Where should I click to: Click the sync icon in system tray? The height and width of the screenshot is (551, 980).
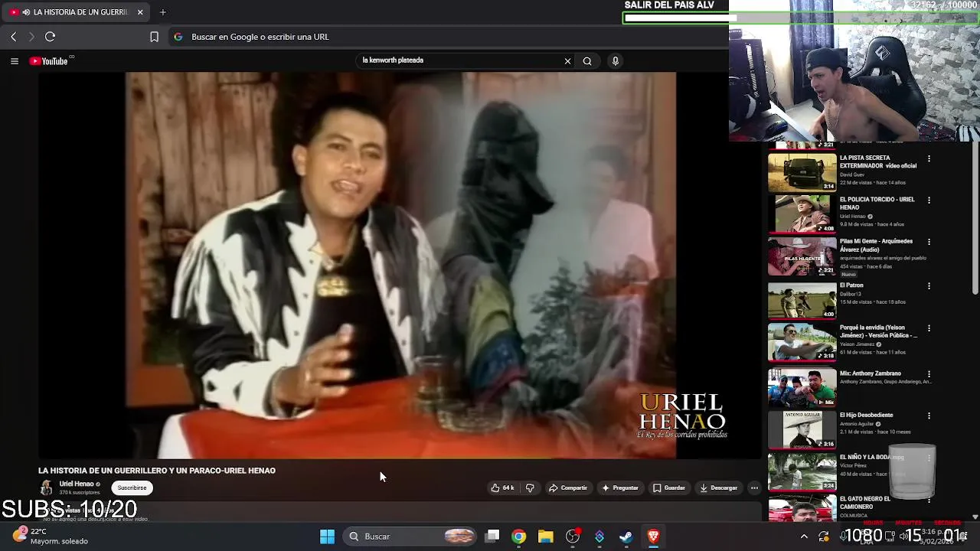(824, 536)
